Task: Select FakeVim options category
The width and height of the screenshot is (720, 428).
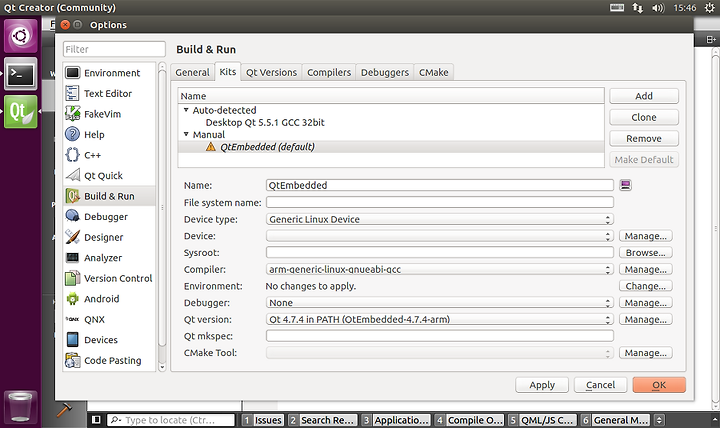Action: point(109,114)
